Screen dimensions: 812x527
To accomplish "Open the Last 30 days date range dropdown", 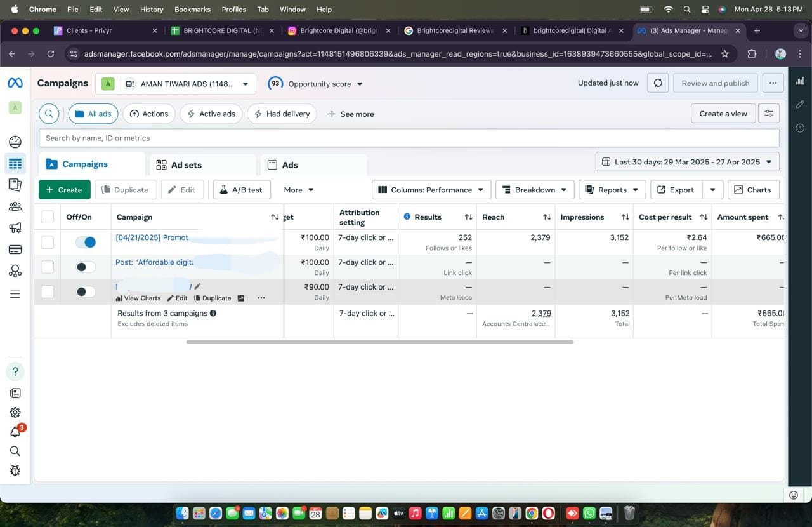I will coord(687,162).
